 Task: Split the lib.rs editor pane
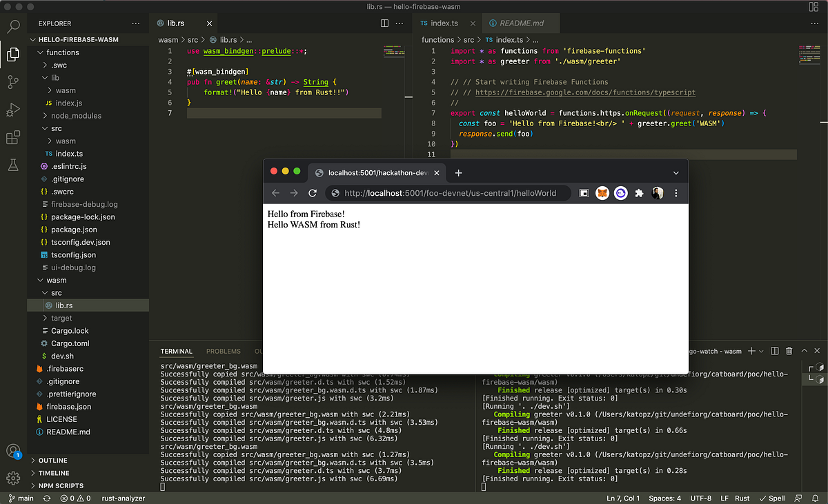coord(384,23)
